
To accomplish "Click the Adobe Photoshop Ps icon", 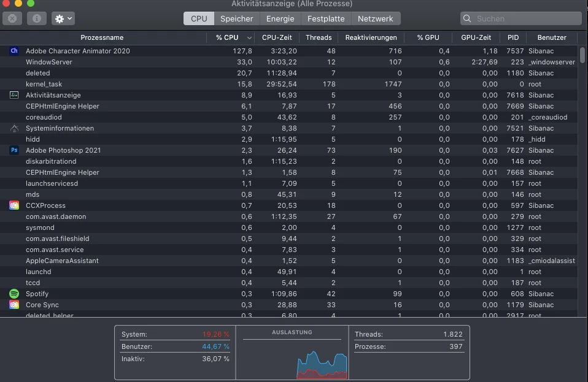I will (x=14, y=150).
